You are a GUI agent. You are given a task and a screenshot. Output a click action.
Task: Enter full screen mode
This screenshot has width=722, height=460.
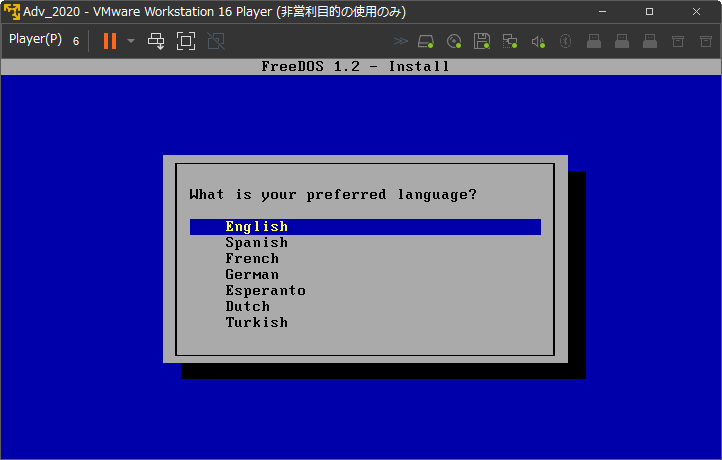186,41
